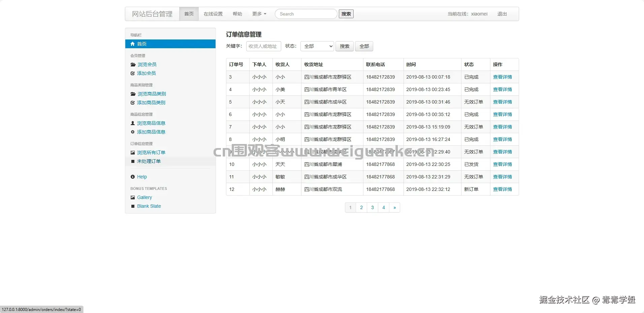Open the Blank Slate template link
644x313 pixels.
(149, 206)
